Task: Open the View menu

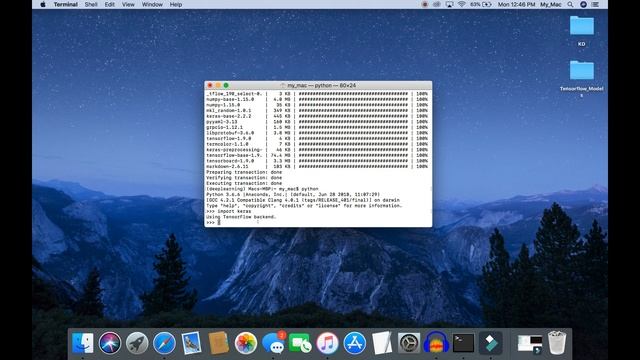Action: [x=128, y=4]
